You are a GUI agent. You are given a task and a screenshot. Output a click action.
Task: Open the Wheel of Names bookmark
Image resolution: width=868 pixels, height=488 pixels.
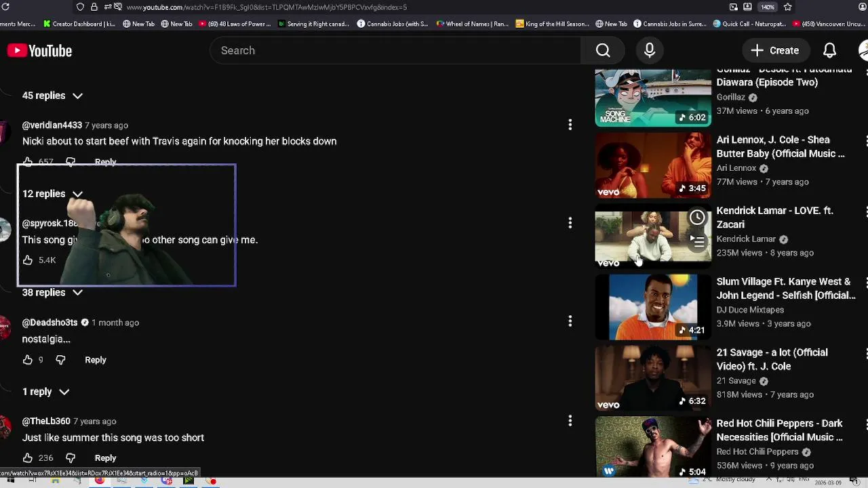click(x=473, y=24)
